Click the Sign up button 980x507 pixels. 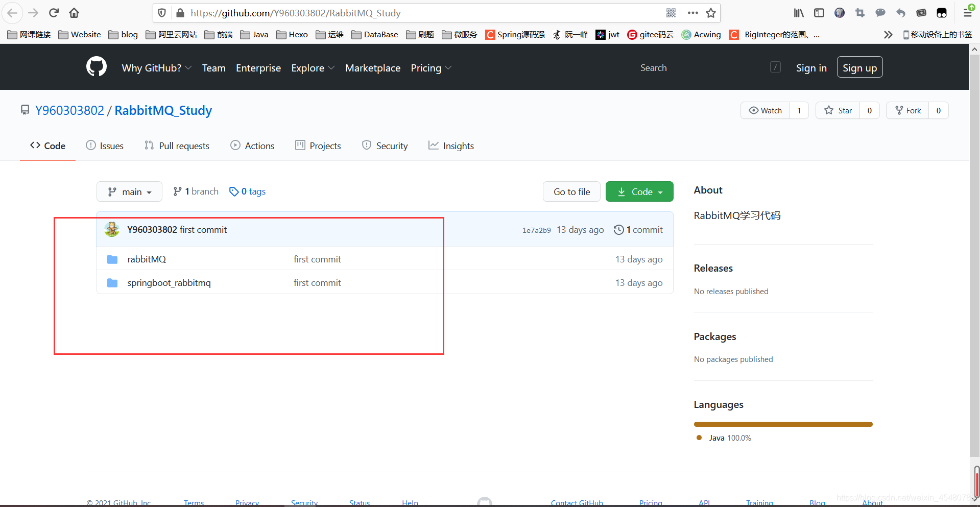tap(859, 67)
